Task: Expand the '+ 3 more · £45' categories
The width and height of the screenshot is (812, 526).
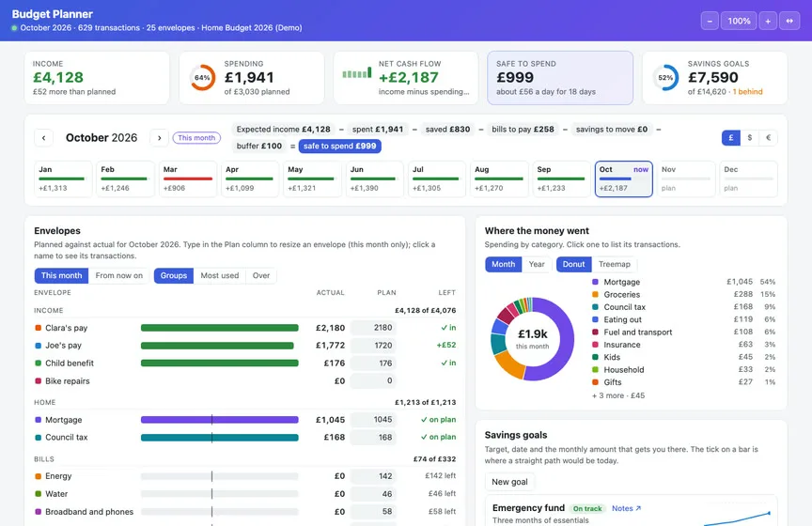Action: coord(618,395)
